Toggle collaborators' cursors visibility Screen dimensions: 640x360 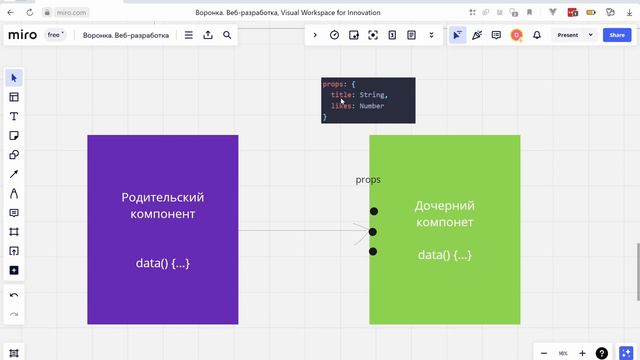(x=458, y=35)
